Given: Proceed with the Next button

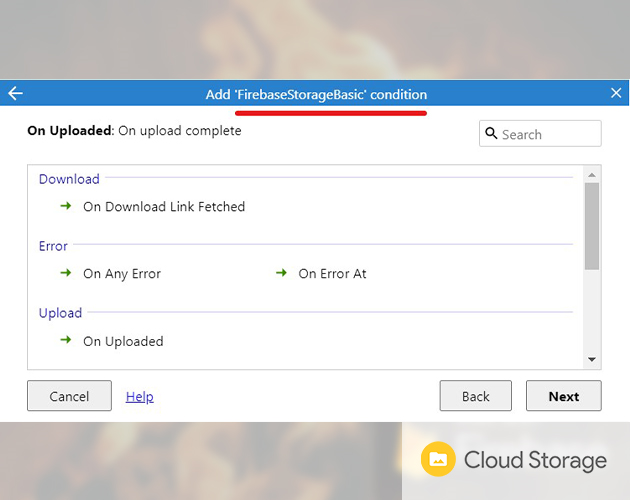Looking at the screenshot, I should pyautogui.click(x=563, y=396).
